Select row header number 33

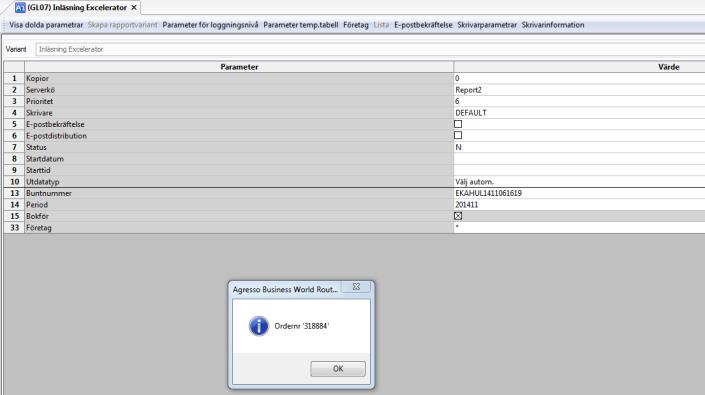[x=14, y=227]
